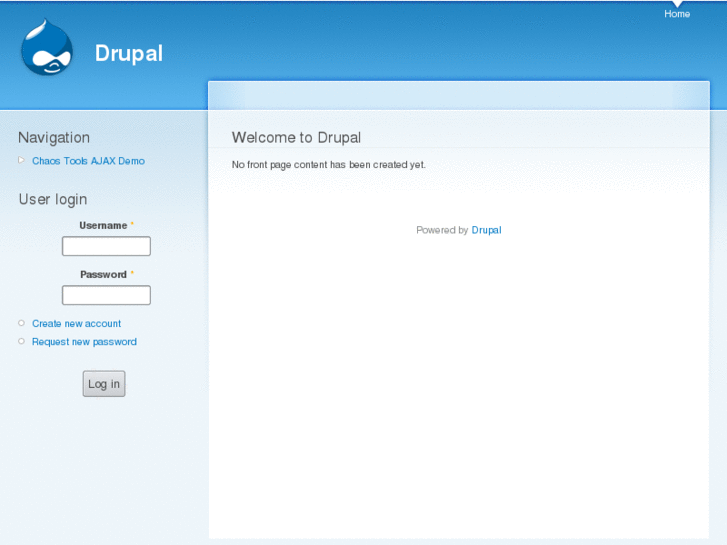Open the Create new account link
Screen dimensions: 727x545
pos(77,323)
